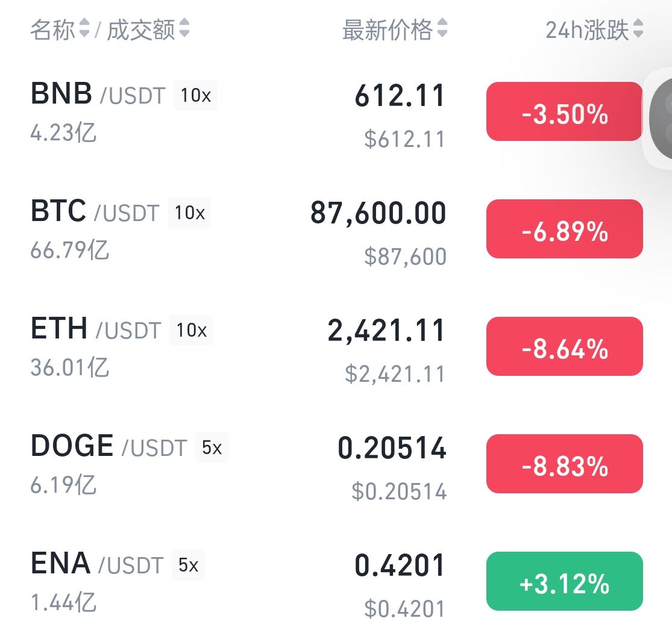Select the 成交额 column header
The height and width of the screenshot is (636, 672).
tap(141, 29)
